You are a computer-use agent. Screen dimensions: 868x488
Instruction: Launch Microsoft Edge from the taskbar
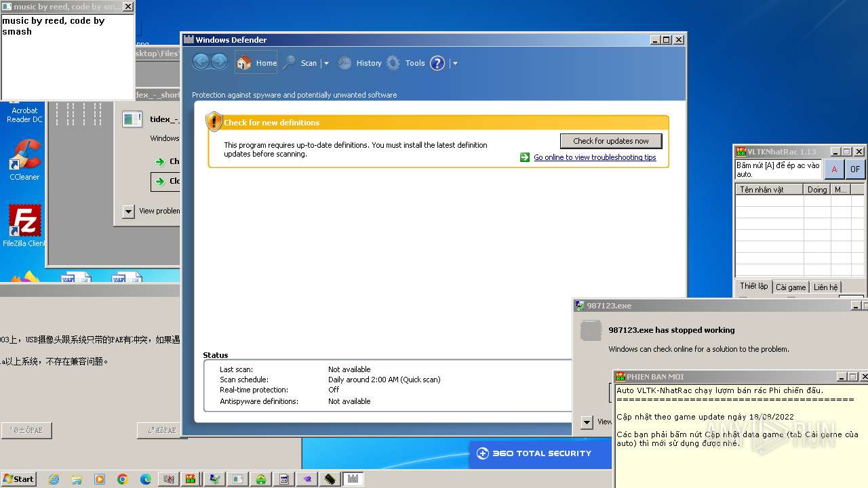point(146,479)
